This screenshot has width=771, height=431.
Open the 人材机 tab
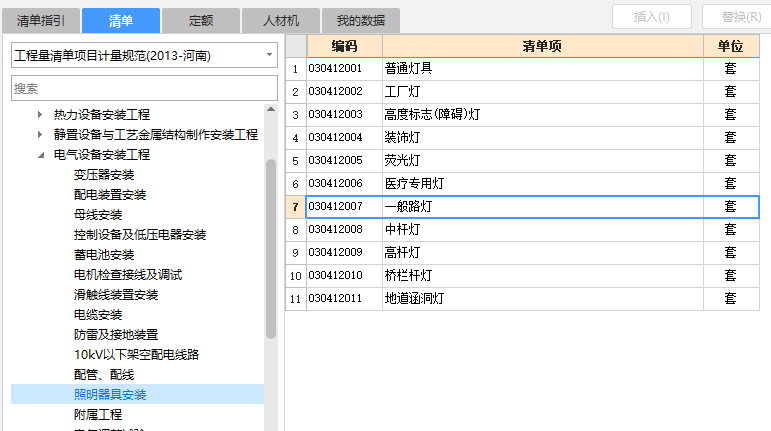(281, 21)
